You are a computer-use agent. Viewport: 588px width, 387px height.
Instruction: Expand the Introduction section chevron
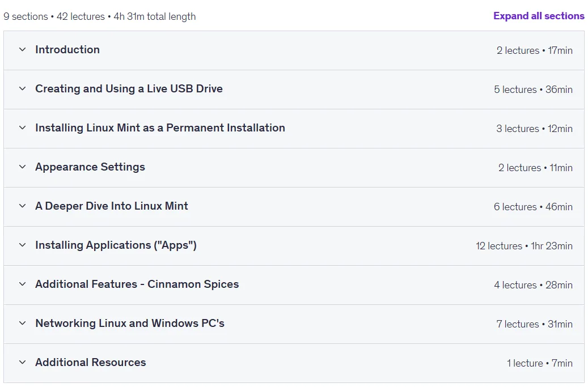pos(23,49)
